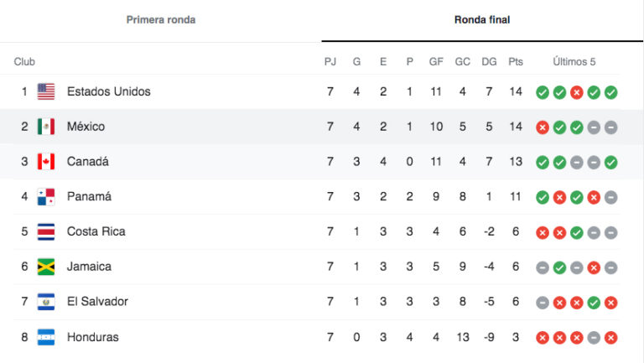Click Jamaica's red loss result icon

point(594,267)
